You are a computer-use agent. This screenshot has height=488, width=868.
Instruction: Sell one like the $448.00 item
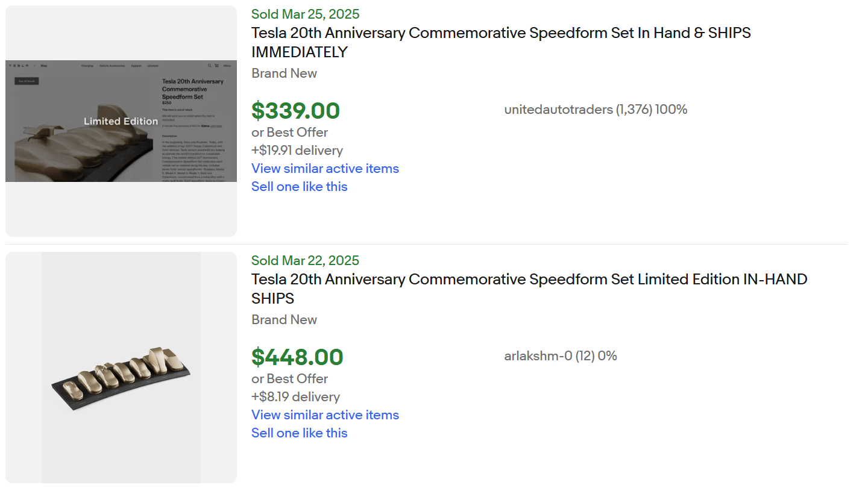tap(300, 433)
